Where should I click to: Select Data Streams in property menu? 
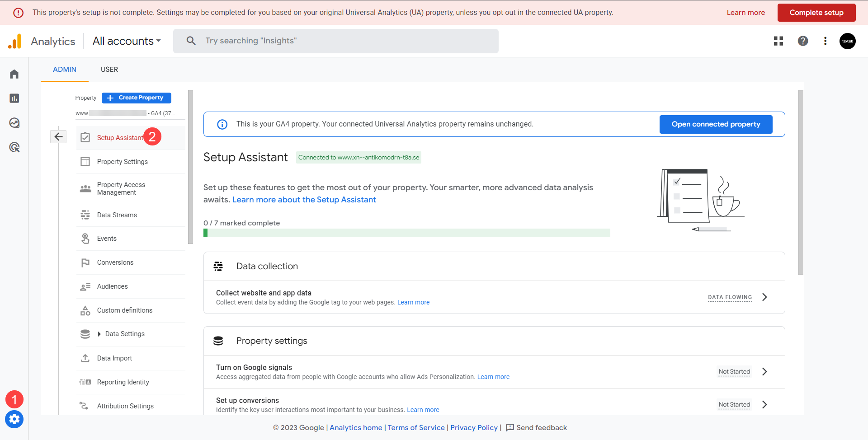point(117,215)
